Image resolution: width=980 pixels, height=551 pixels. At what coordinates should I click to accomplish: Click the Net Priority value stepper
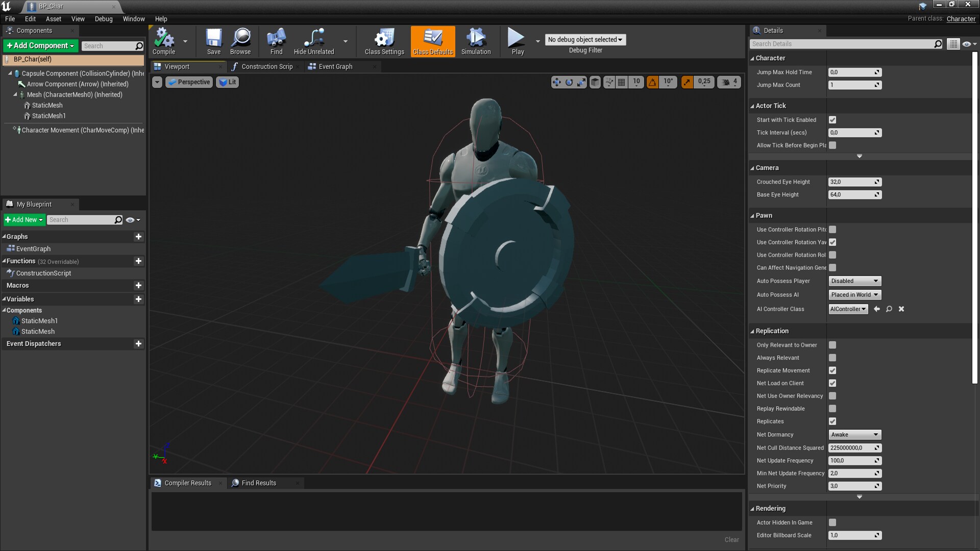(877, 486)
